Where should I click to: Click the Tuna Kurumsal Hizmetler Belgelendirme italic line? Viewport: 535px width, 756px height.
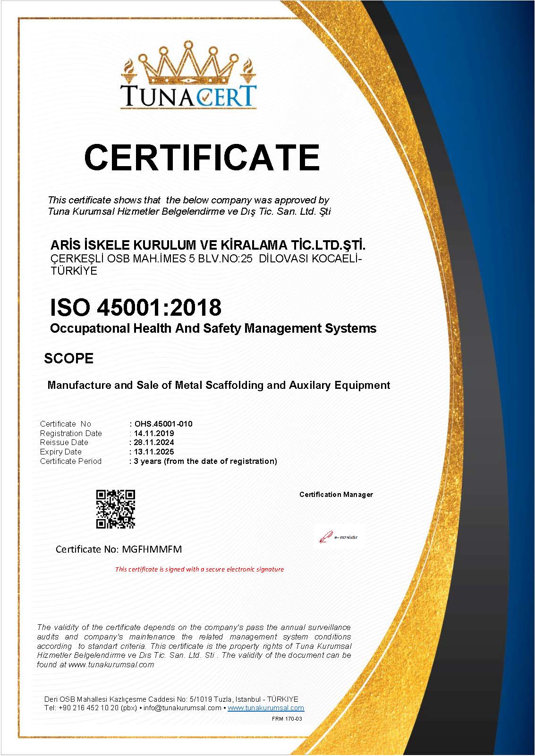(189, 211)
